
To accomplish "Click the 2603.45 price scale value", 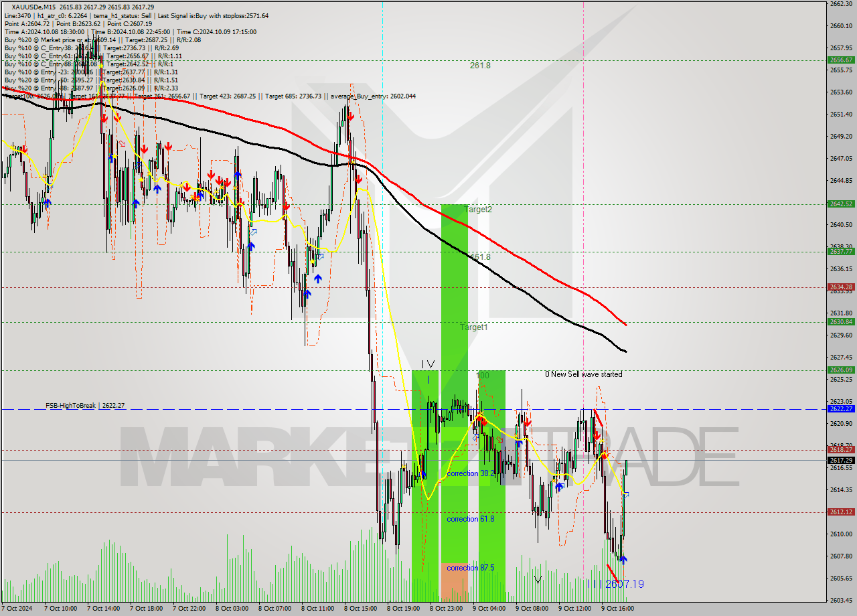I will pyautogui.click(x=840, y=600).
